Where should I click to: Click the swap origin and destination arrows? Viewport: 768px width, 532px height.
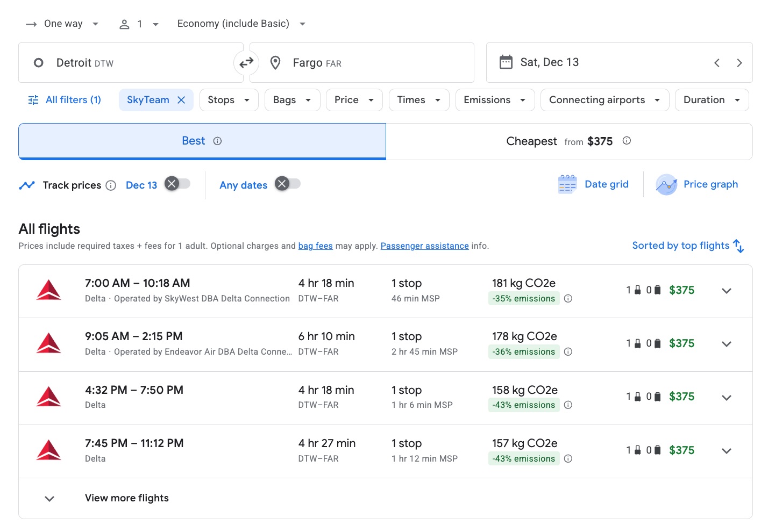246,62
